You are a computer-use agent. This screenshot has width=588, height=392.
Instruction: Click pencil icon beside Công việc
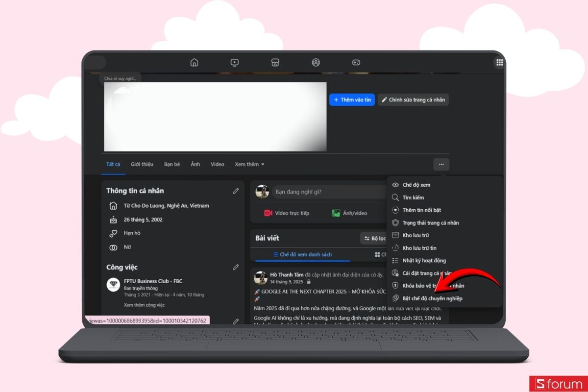point(236,268)
